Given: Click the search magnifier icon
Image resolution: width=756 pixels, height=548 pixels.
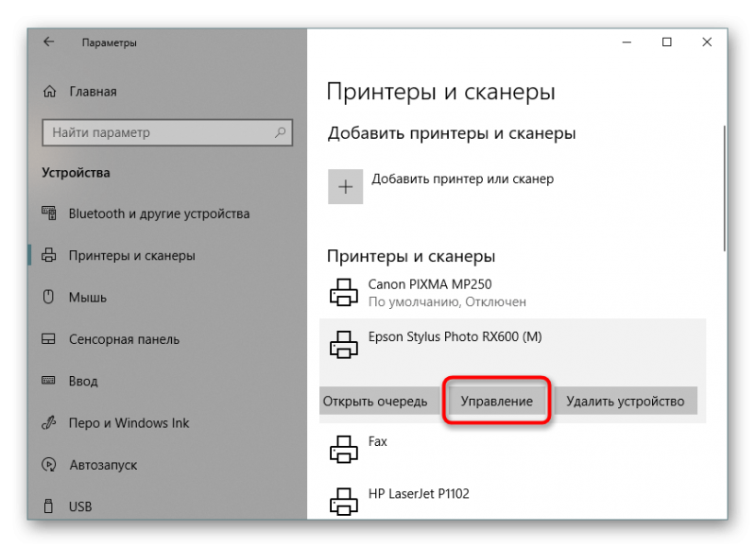Looking at the screenshot, I should tap(280, 132).
